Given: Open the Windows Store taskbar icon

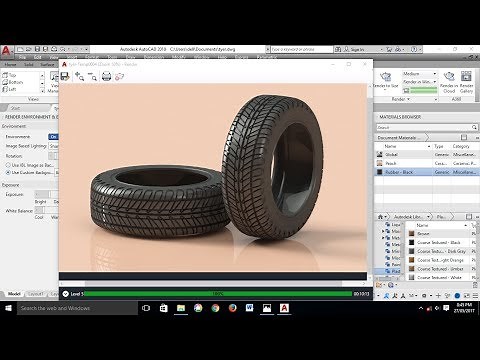Looking at the screenshot, I should point(163,308).
